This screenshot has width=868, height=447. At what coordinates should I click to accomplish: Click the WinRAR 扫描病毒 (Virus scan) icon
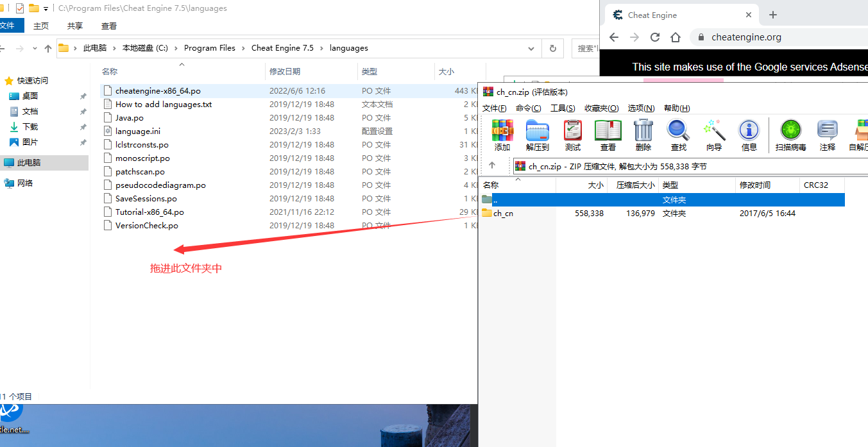pyautogui.click(x=790, y=130)
